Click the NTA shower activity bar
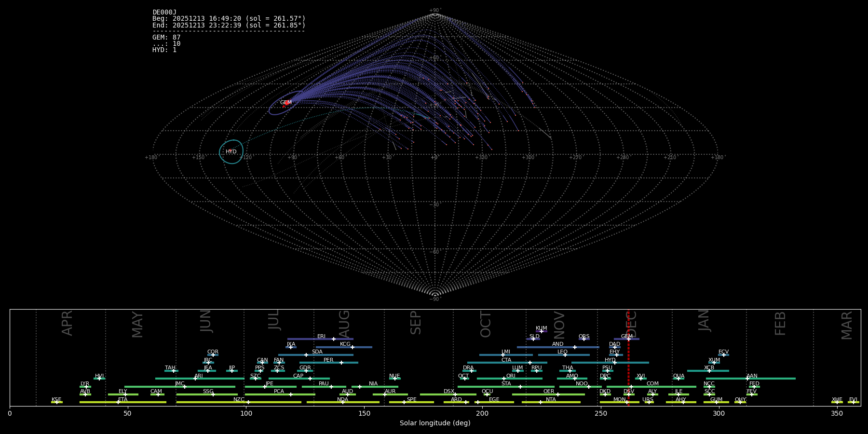 pyautogui.click(x=551, y=402)
